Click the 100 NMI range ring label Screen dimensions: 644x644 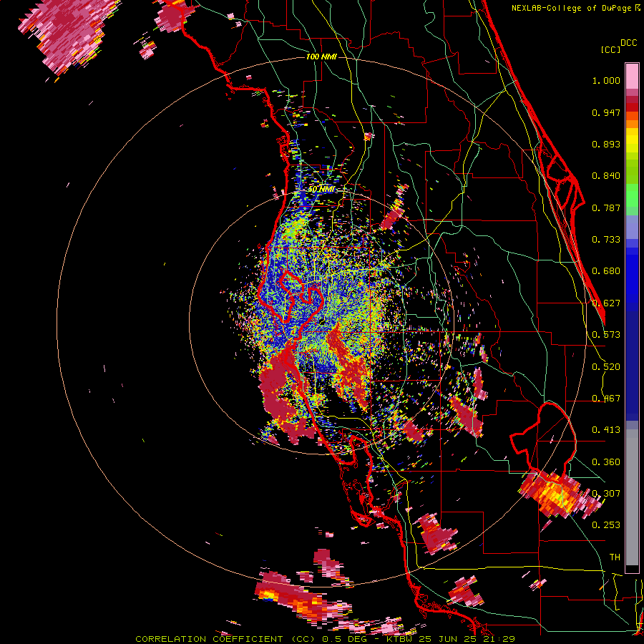coord(321,57)
